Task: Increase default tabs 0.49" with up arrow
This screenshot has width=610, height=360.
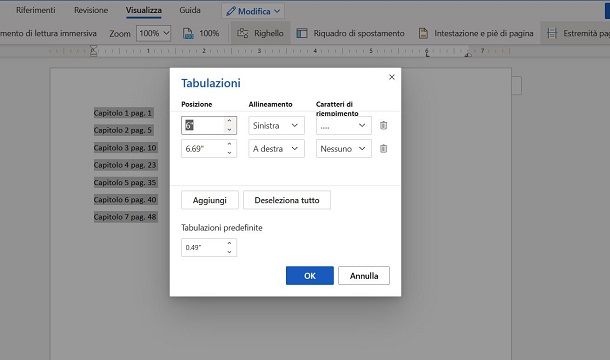Action: click(x=230, y=243)
